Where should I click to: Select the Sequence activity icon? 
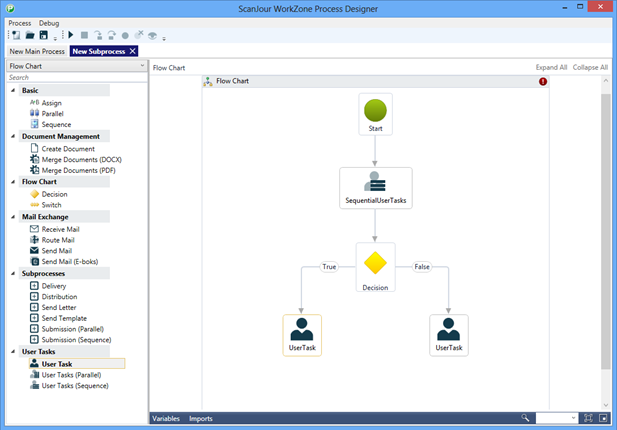35,124
